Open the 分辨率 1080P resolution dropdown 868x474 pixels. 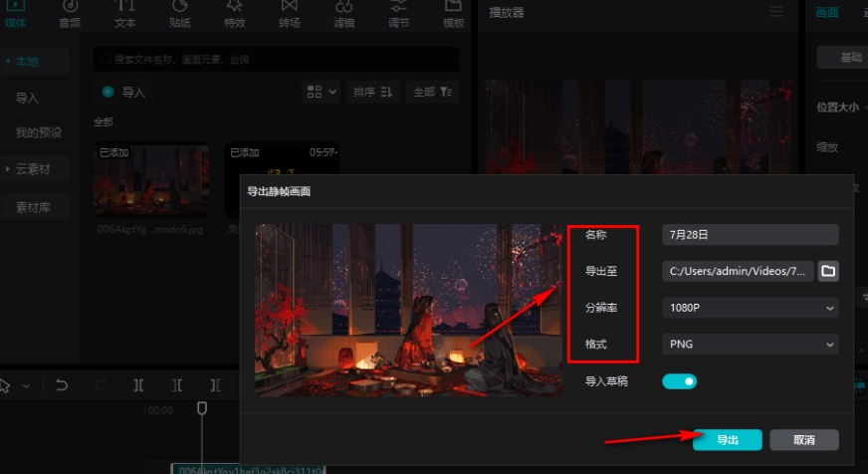coord(751,308)
